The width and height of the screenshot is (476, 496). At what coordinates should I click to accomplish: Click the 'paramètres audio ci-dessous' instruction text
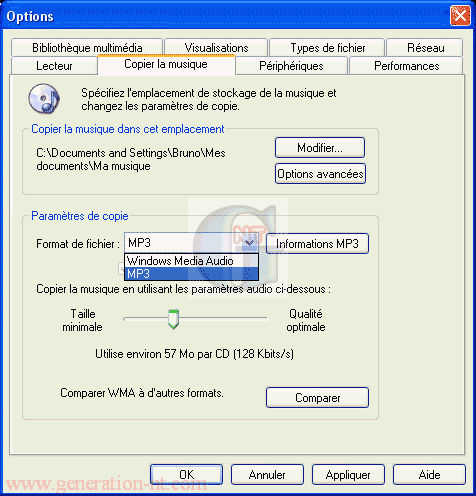(x=183, y=289)
